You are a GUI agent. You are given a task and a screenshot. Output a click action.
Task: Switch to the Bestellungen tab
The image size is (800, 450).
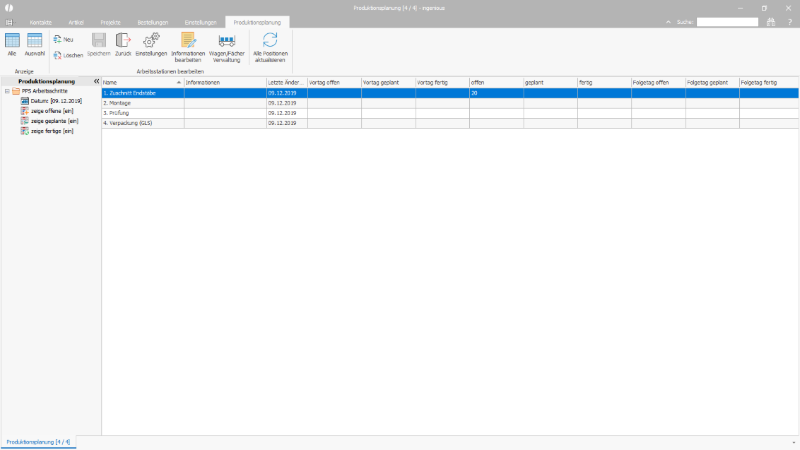[153, 22]
